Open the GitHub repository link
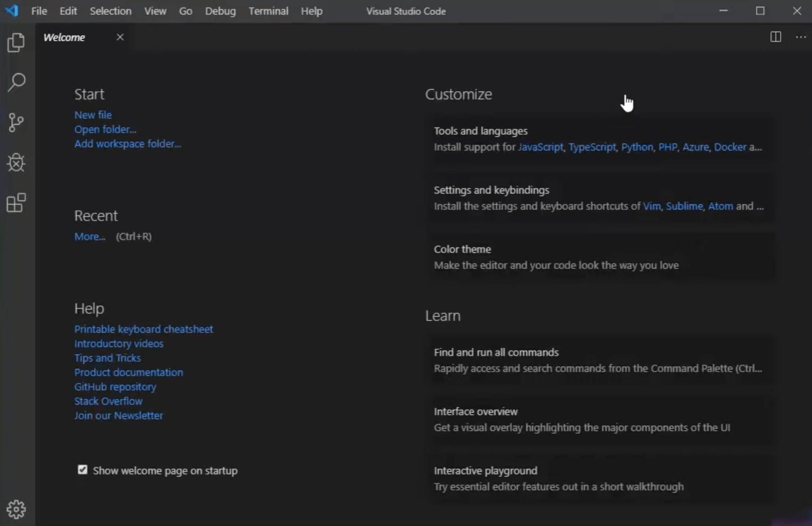 115,386
